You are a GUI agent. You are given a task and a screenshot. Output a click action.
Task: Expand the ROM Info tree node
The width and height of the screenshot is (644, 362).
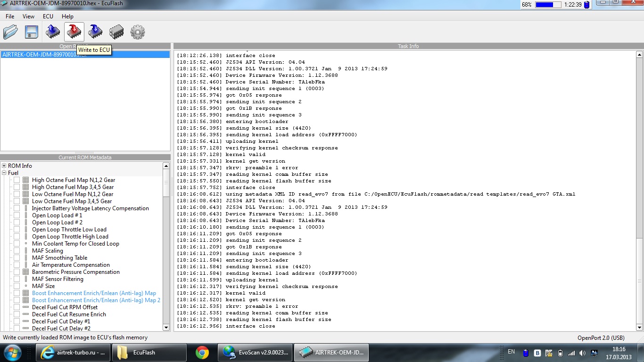[4, 166]
